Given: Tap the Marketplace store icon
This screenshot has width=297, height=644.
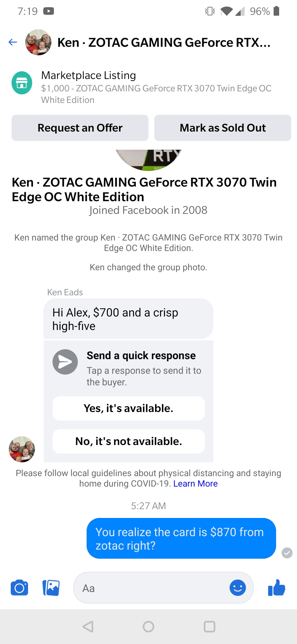Looking at the screenshot, I should tap(22, 83).
